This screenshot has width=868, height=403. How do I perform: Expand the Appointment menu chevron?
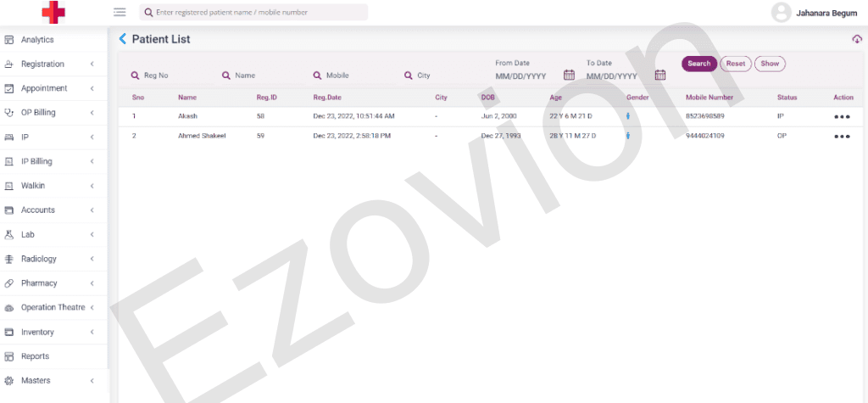pyautogui.click(x=92, y=89)
